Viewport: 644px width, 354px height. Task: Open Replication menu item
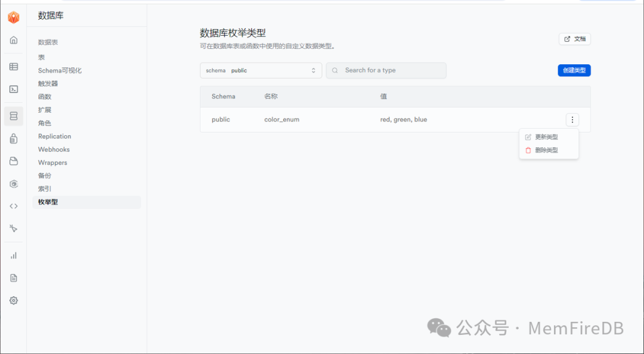pyautogui.click(x=55, y=136)
